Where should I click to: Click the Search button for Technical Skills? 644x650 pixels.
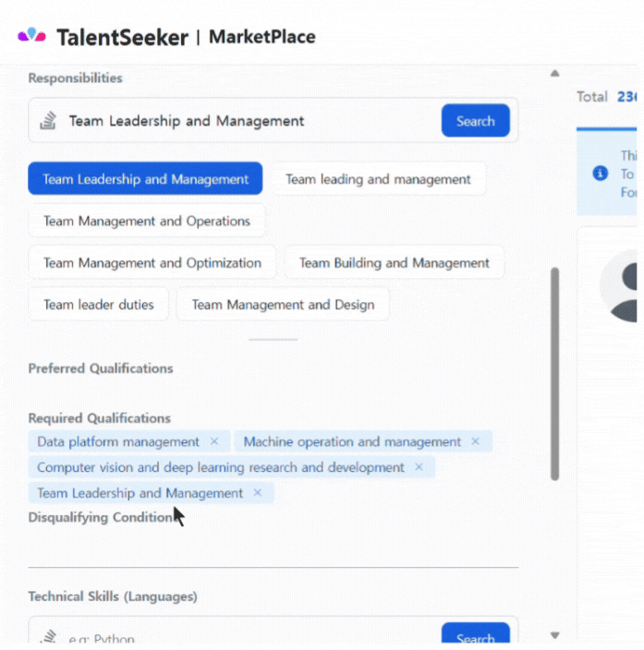pyautogui.click(x=476, y=634)
